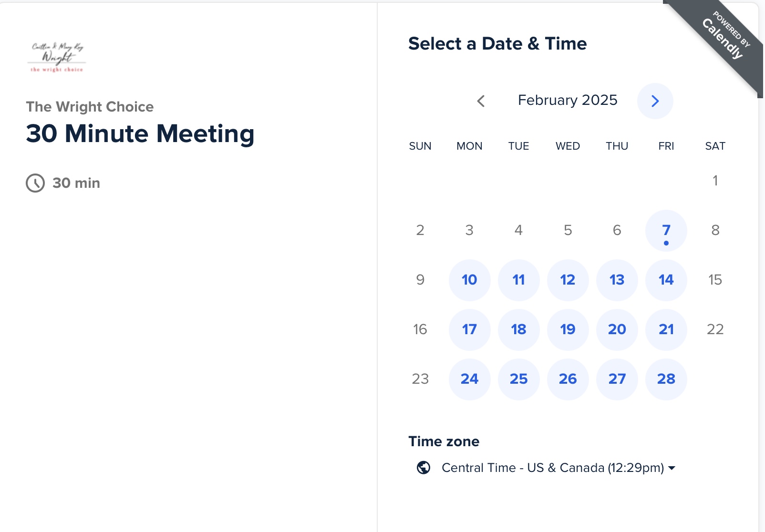Choose February 12 as the date

pos(568,280)
